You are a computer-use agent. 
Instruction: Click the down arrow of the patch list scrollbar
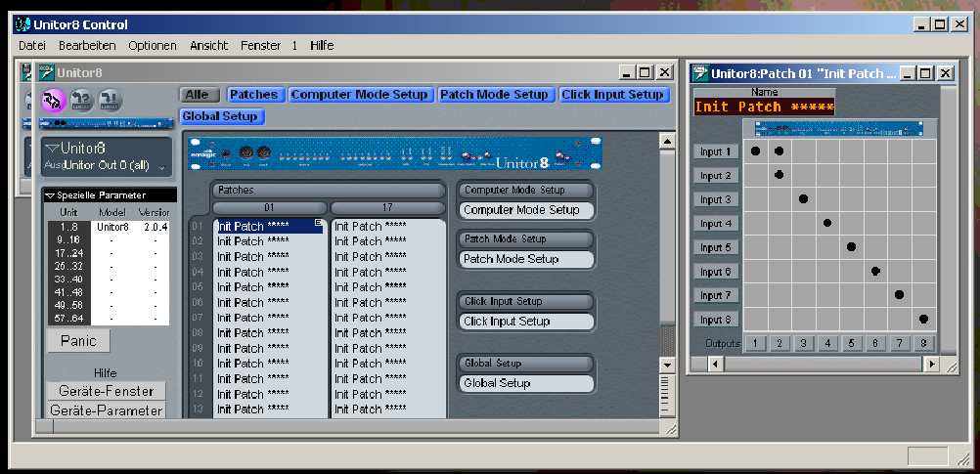click(x=667, y=366)
